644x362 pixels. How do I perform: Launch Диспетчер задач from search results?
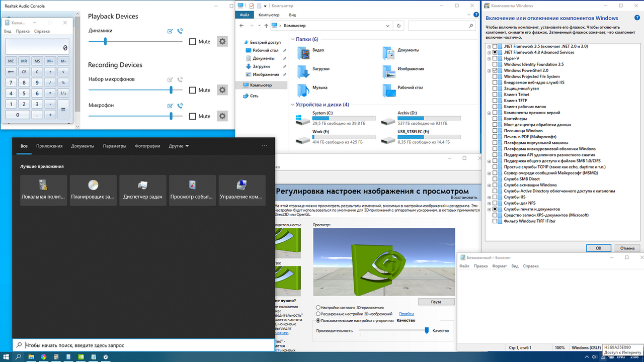pos(143,190)
